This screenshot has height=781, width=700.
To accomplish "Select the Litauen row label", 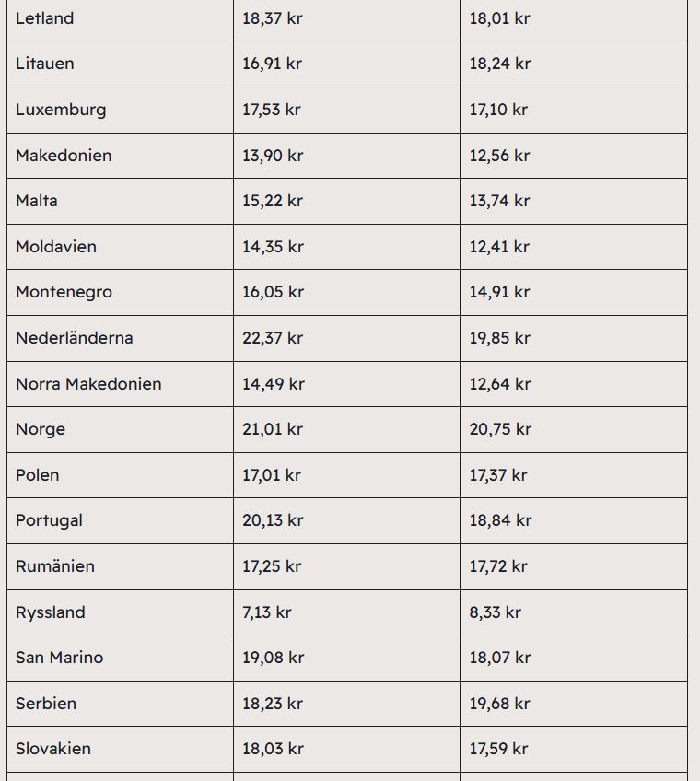I will [x=45, y=64].
